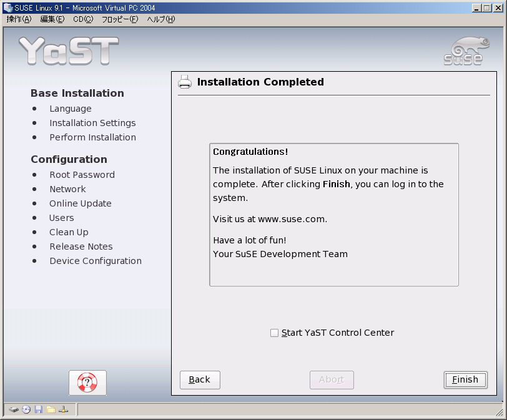Open the 編集(E) menu

pyautogui.click(x=52, y=19)
